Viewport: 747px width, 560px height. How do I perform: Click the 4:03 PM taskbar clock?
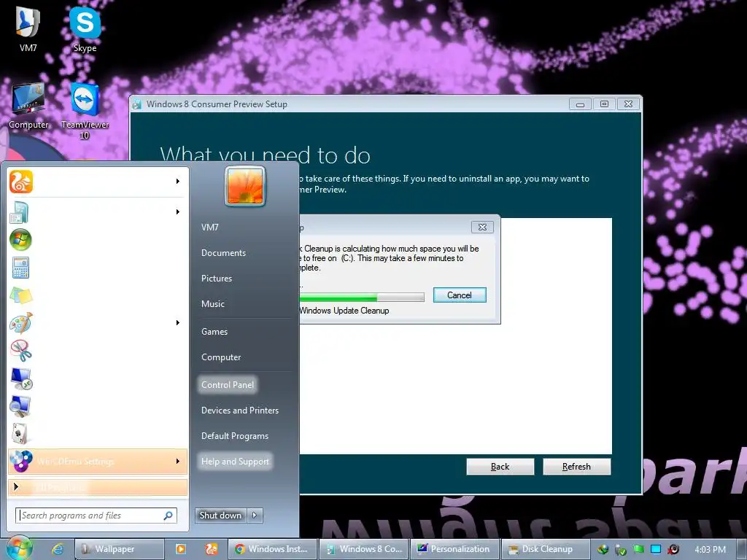click(x=710, y=550)
